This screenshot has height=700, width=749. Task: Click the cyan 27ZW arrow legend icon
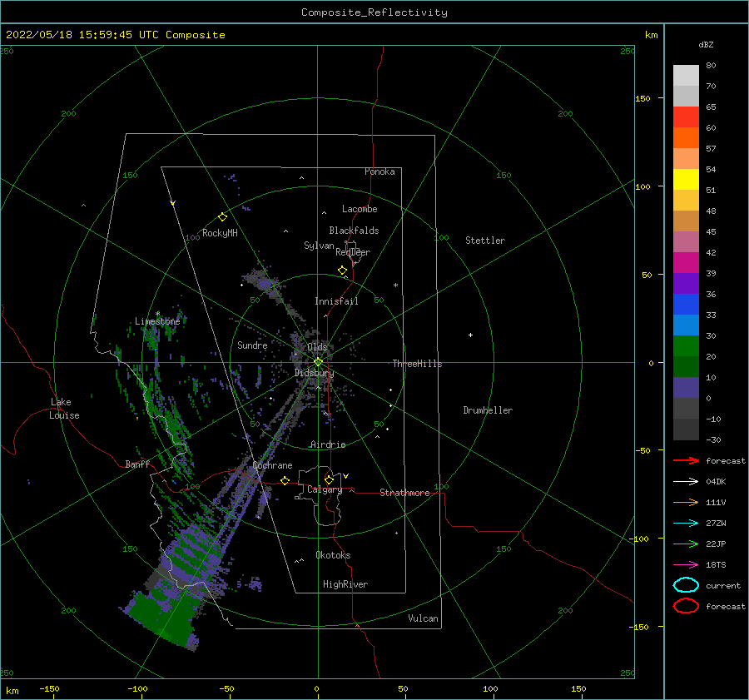[x=686, y=524]
